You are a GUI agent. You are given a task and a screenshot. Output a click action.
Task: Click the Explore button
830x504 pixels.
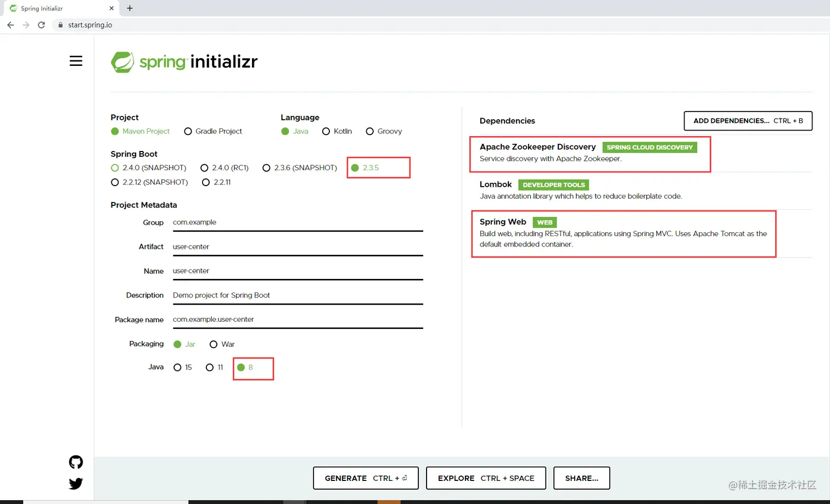[486, 478]
